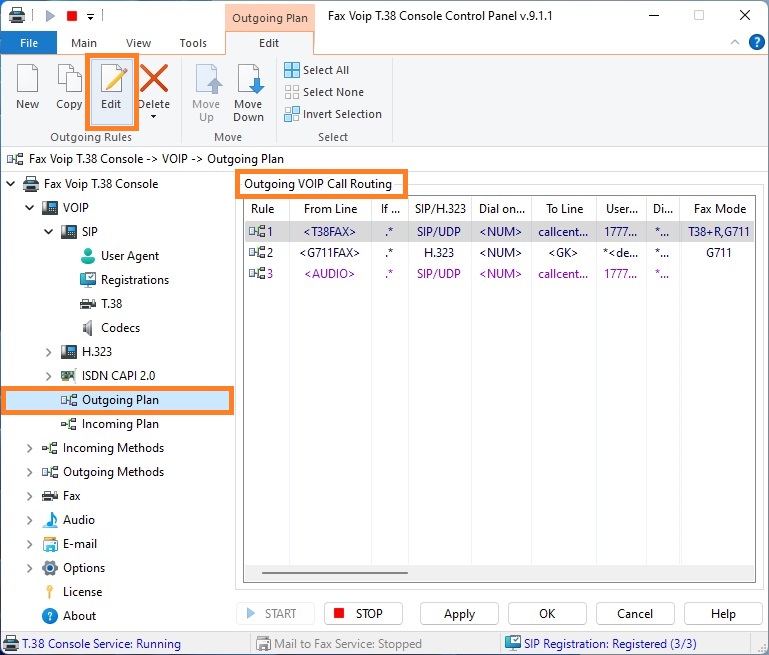Image resolution: width=769 pixels, height=655 pixels.
Task: Click the blue help question mark icon
Action: tap(756, 42)
